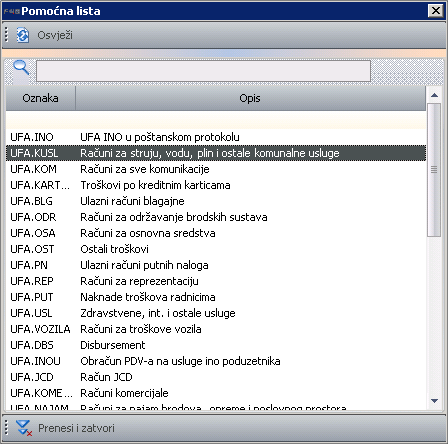Click into the search text field

coord(203,71)
